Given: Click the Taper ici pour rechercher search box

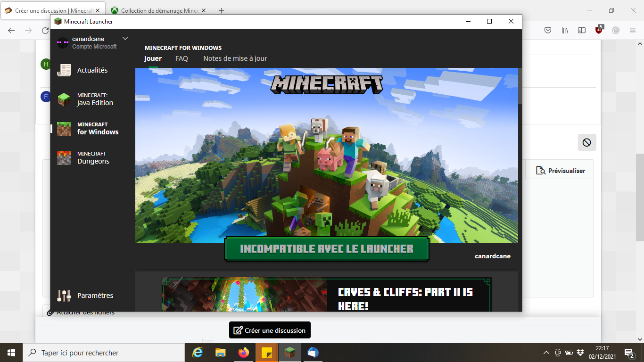Looking at the screenshot, I should [104, 353].
